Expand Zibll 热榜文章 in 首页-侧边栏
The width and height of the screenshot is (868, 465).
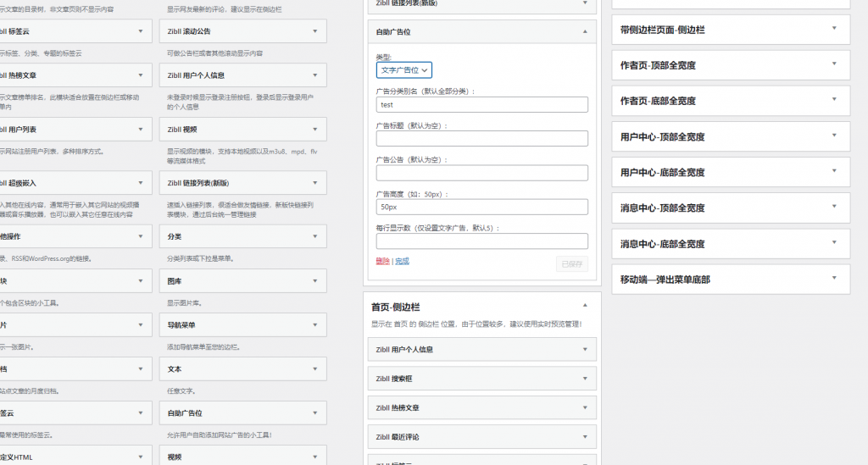point(585,408)
